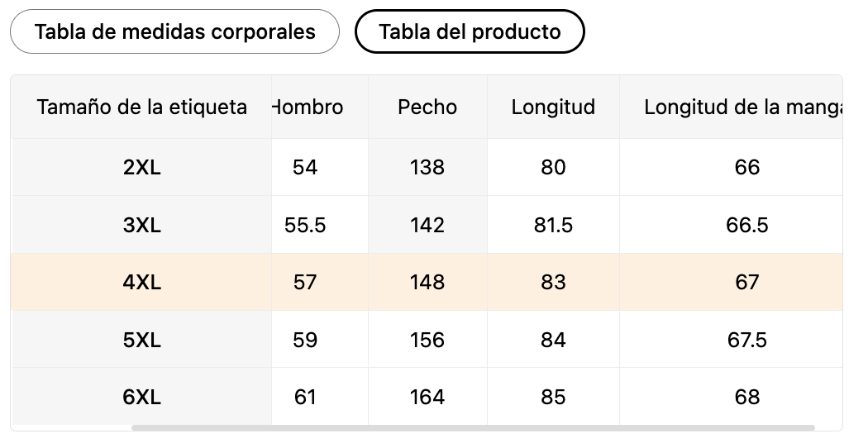Select the 3XL size row label
This screenshot has width=868, height=448.
click(141, 225)
